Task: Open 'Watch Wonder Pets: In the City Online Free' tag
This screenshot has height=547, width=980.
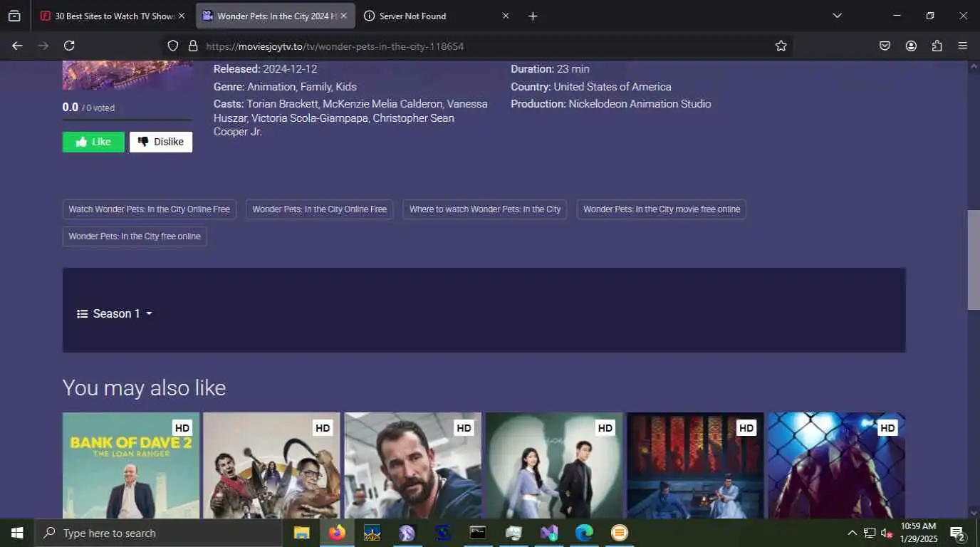Action: click(x=150, y=209)
